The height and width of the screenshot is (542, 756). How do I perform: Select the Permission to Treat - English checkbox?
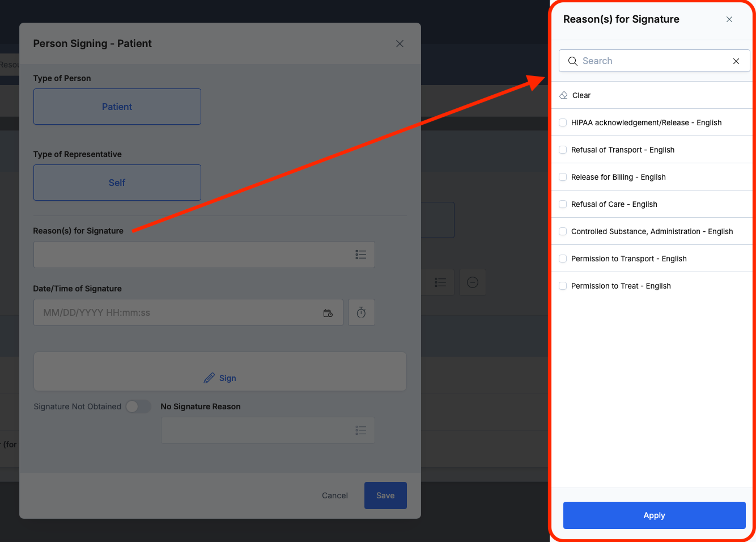pos(563,286)
